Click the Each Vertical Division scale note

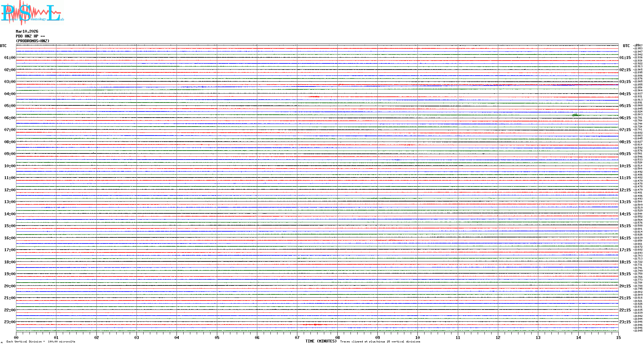coord(41,342)
